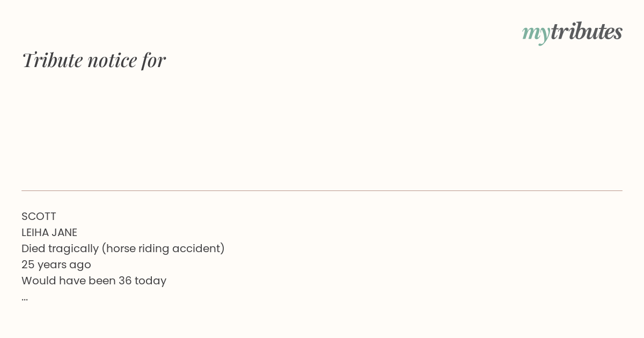Click the word JANE
The image size is (644, 338).
click(64, 232)
